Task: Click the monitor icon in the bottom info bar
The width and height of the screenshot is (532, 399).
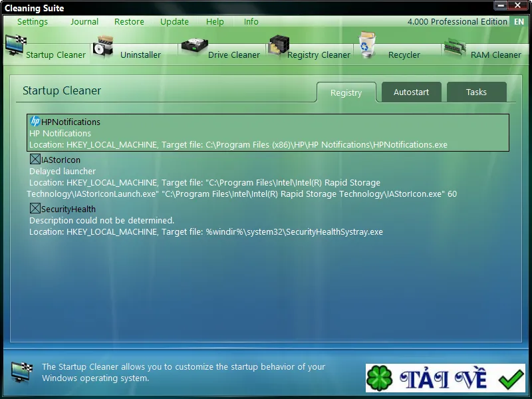Action: coord(22,372)
